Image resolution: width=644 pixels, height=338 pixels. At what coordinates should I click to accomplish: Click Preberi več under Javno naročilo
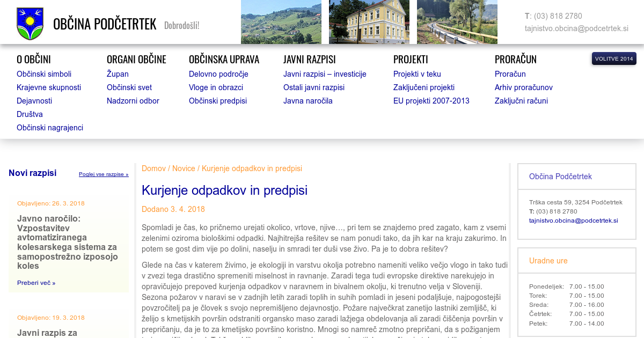pyautogui.click(x=36, y=283)
